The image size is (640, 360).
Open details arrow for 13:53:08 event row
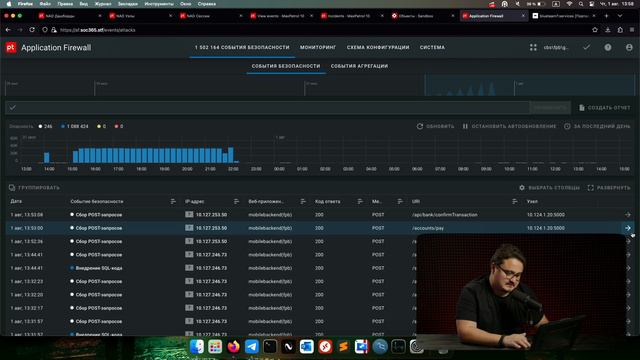click(x=628, y=215)
